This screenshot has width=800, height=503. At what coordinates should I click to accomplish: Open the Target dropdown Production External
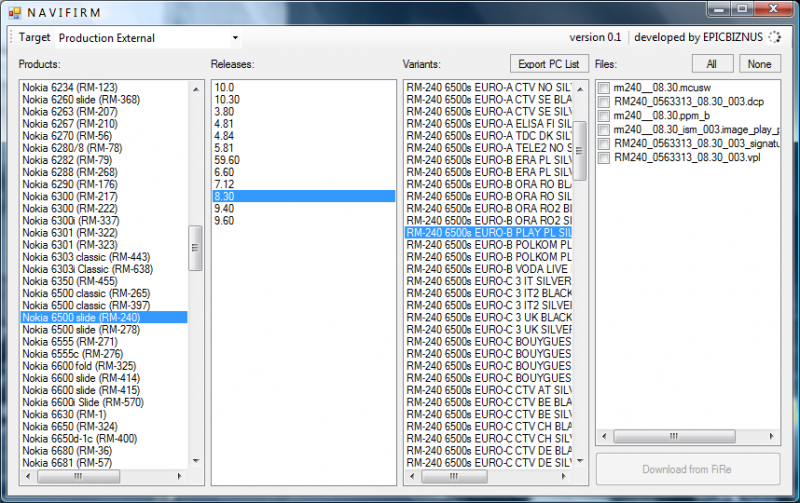click(147, 38)
